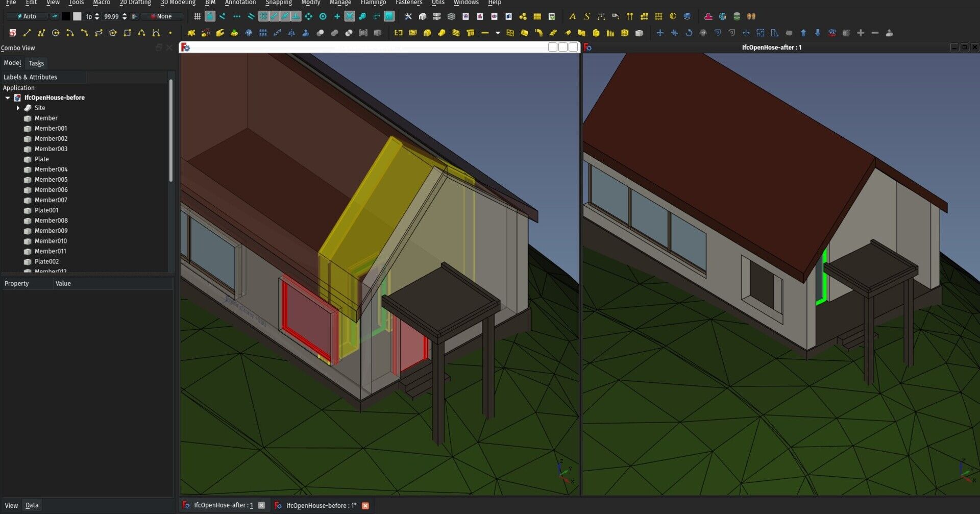Click the Auto working plane button
Viewport: 980px width, 514px height.
[x=27, y=16]
